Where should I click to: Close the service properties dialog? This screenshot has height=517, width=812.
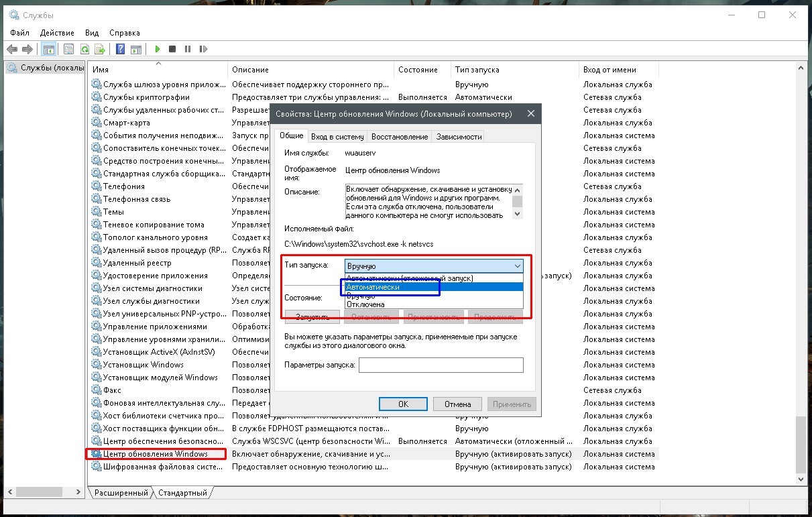(x=531, y=114)
